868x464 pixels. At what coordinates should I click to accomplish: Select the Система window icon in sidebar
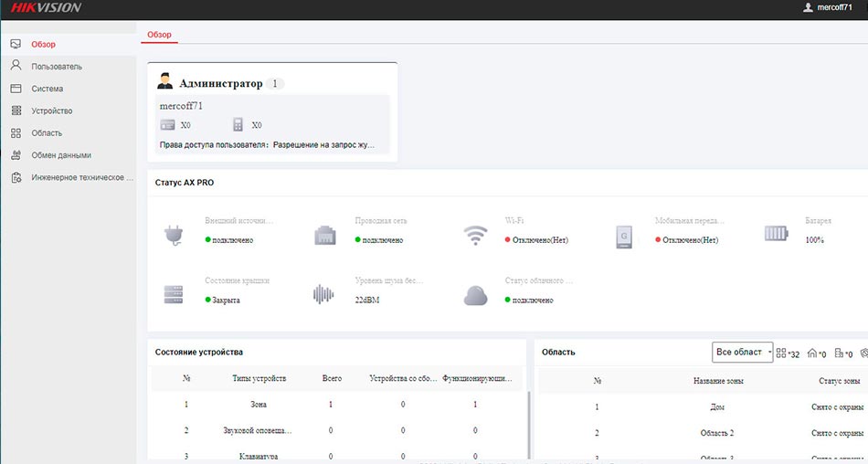[16, 89]
